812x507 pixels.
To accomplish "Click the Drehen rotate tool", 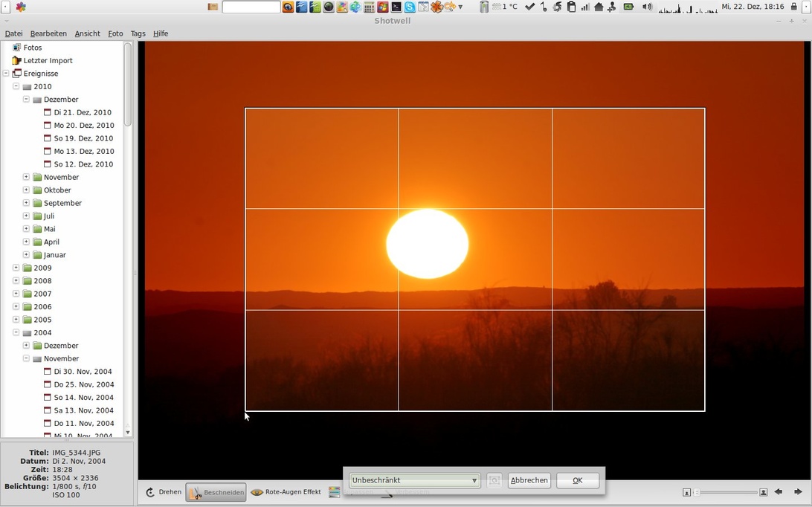I will [x=164, y=492].
